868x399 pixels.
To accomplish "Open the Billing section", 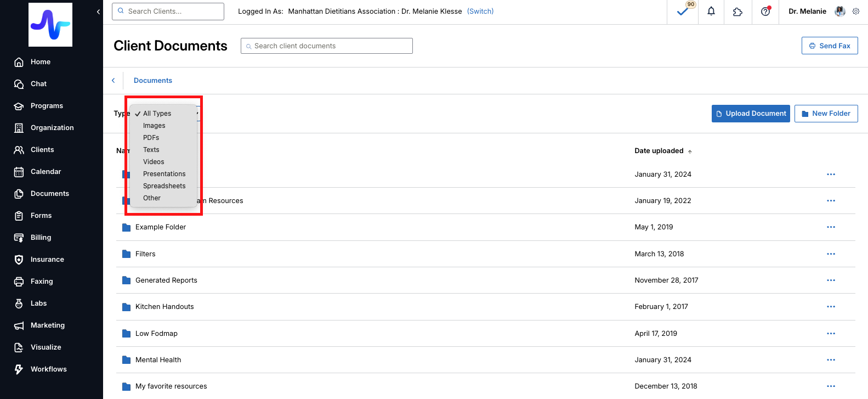I will pos(41,238).
